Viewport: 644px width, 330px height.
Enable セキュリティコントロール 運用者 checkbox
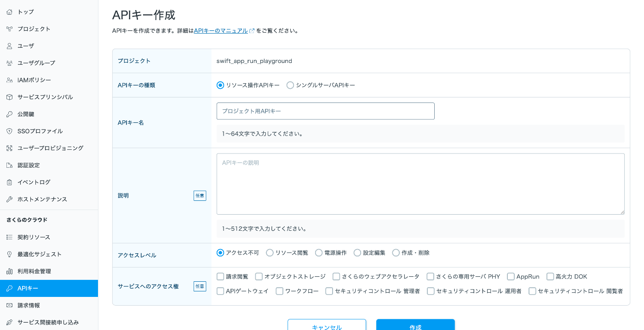click(431, 291)
